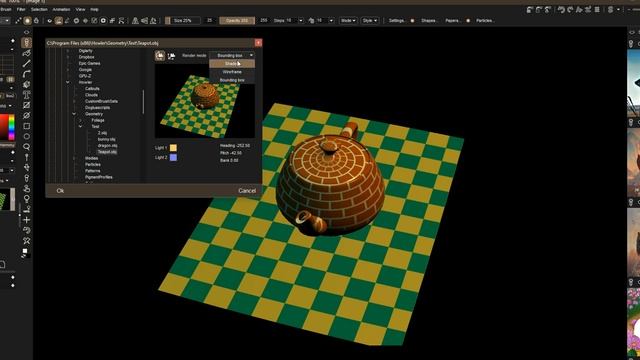Screen dimensions: 640x360
Task: Collapse the Howler folder in the tree
Action: pos(68,82)
